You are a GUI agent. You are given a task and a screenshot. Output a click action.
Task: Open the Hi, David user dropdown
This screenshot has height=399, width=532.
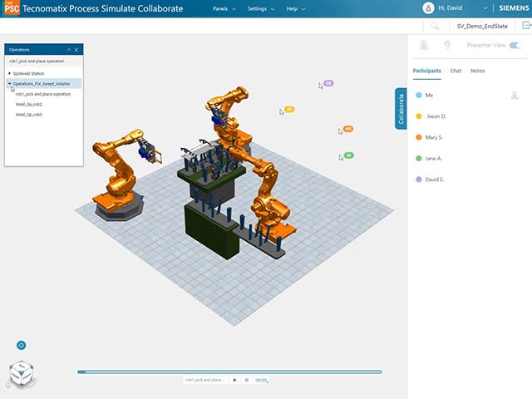[463, 8]
